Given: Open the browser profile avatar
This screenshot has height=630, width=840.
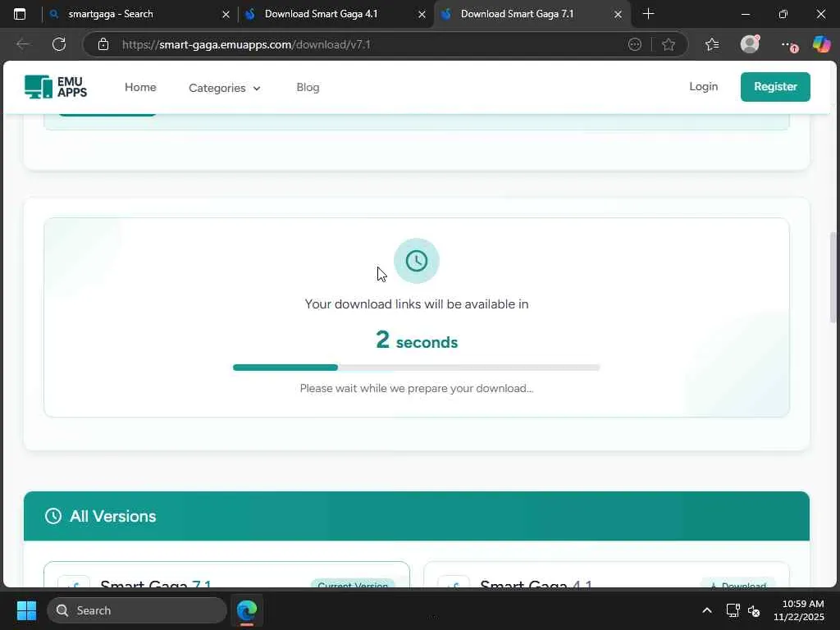Looking at the screenshot, I should (x=750, y=44).
